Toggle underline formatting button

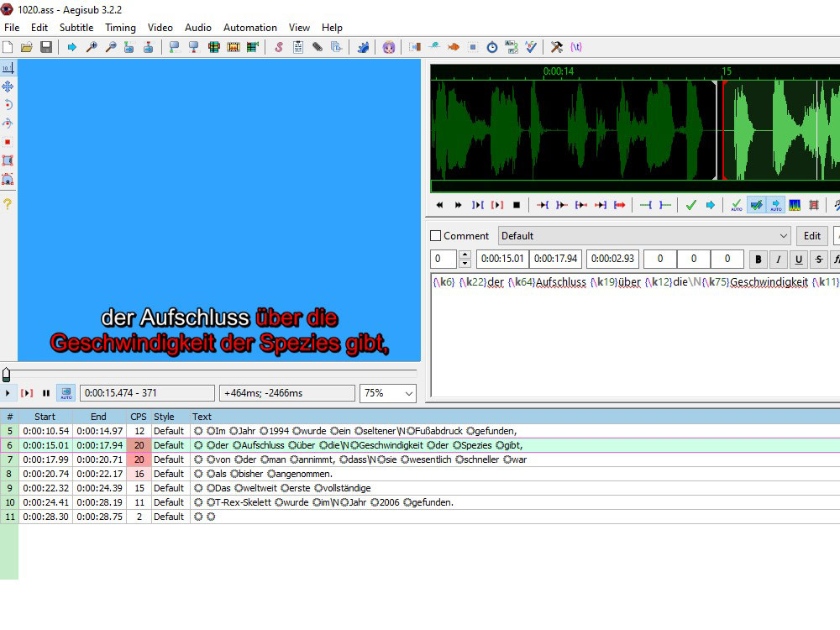pyautogui.click(x=799, y=260)
